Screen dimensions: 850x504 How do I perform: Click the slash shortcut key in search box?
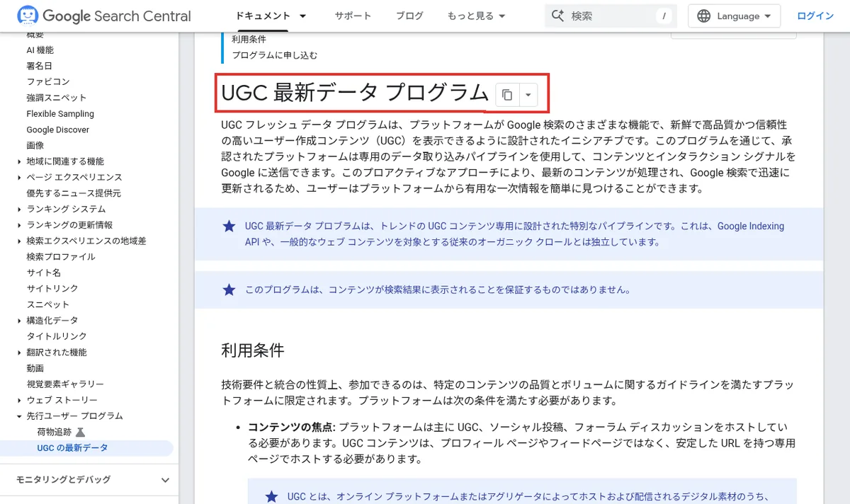tap(664, 16)
